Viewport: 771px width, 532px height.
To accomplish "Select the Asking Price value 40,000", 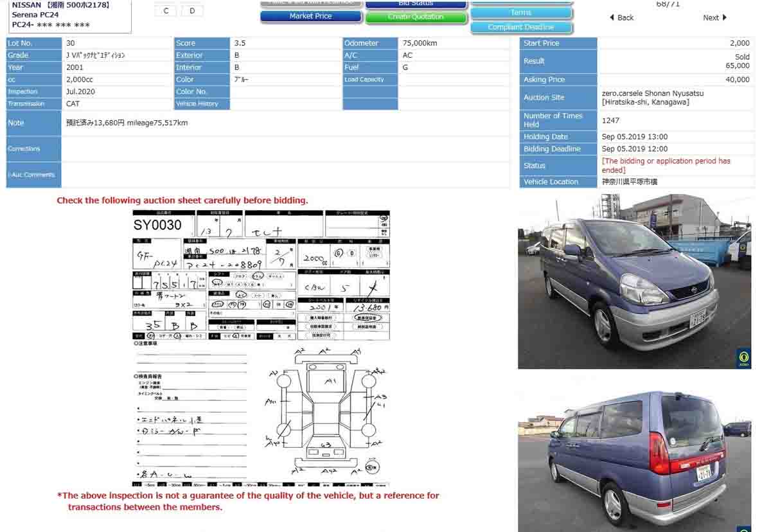I will coord(737,80).
